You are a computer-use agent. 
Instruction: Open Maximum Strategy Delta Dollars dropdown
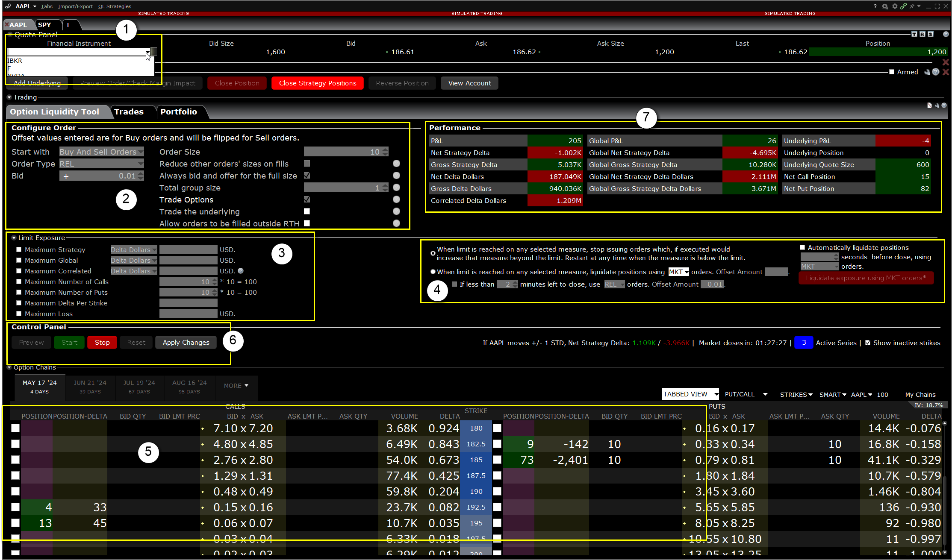(134, 250)
